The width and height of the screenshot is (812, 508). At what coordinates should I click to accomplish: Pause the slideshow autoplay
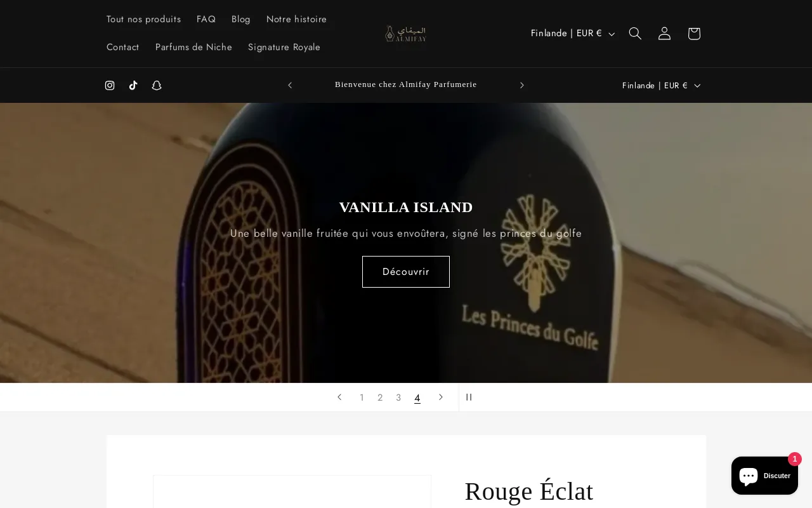(469, 397)
